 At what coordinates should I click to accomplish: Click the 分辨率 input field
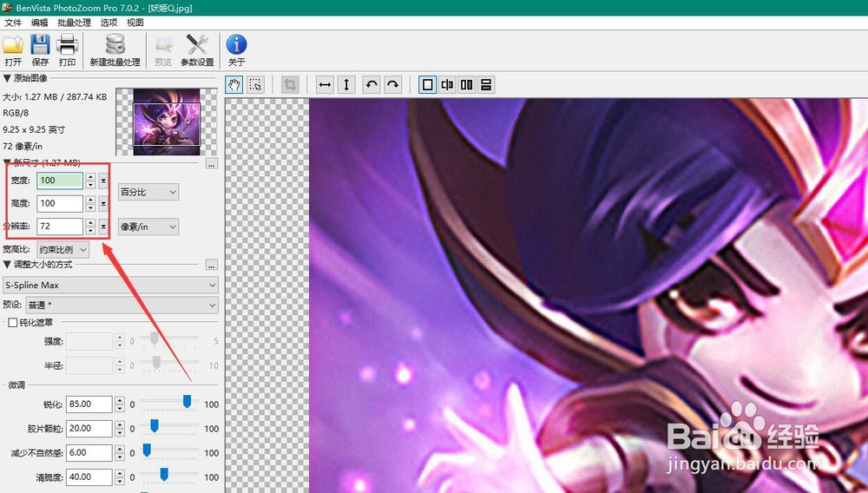coord(60,227)
